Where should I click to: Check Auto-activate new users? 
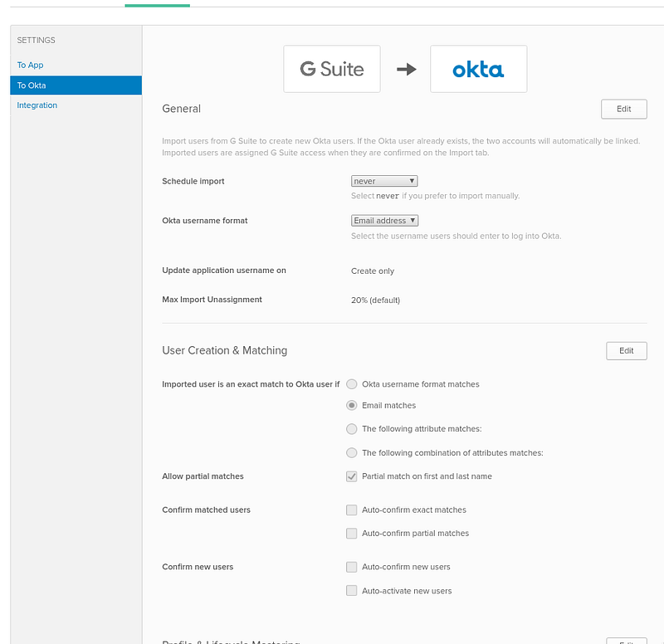pos(351,591)
